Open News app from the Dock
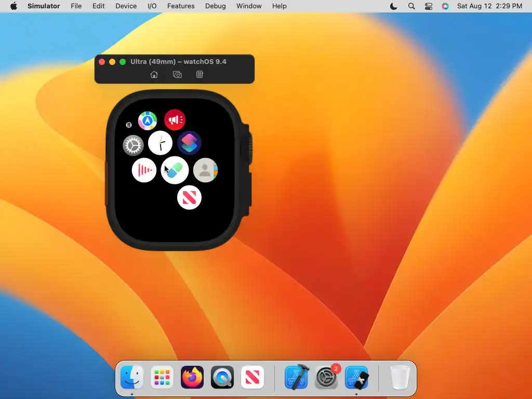 pyautogui.click(x=252, y=377)
